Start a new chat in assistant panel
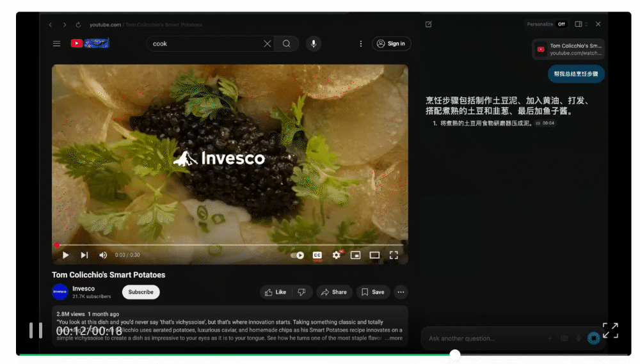The height and width of the screenshot is (364, 640). [x=428, y=24]
